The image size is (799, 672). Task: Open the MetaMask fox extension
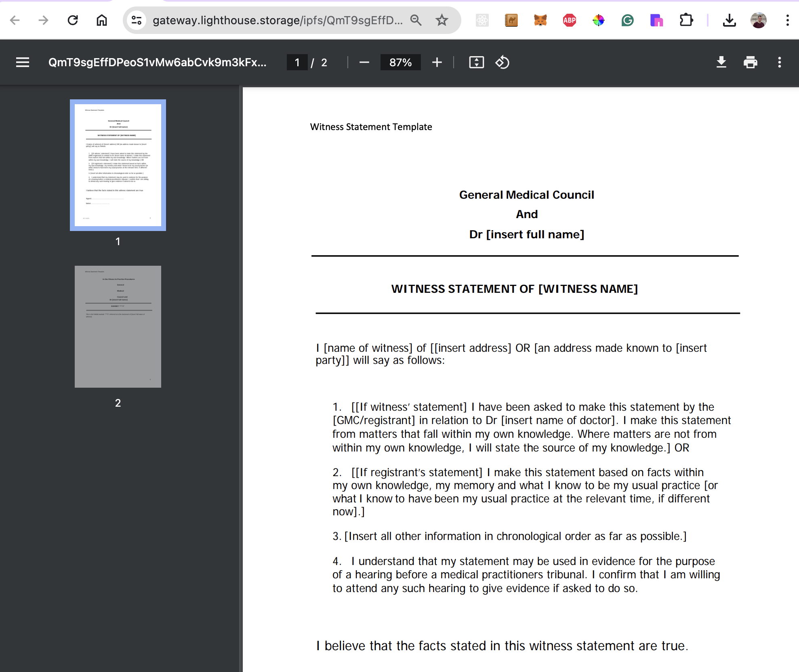tap(540, 20)
